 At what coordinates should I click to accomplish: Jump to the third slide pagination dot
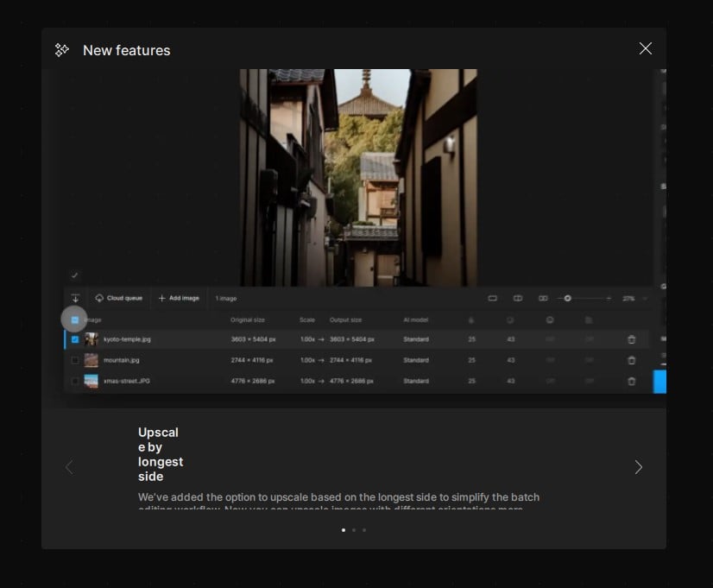coord(364,530)
